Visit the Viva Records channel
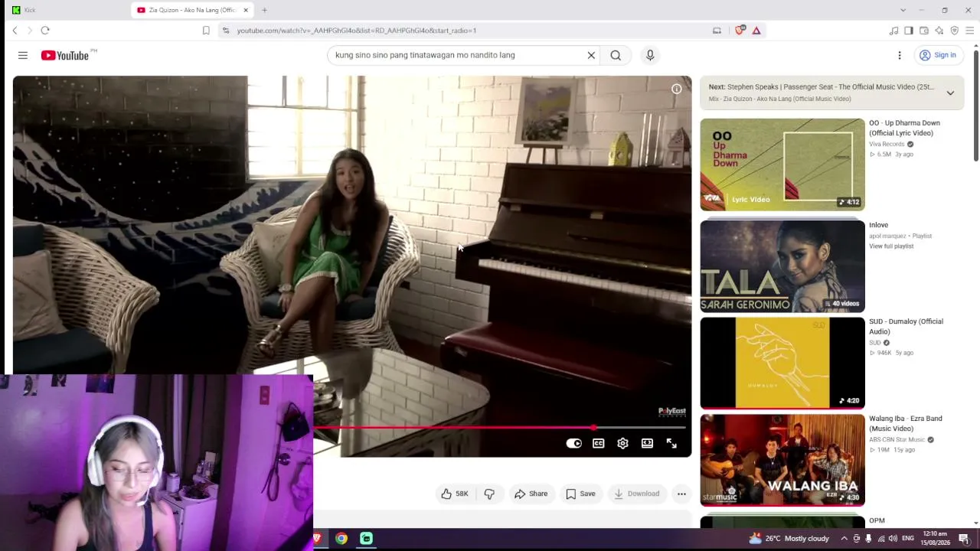Screen dimensions: 980x551 click(x=887, y=144)
